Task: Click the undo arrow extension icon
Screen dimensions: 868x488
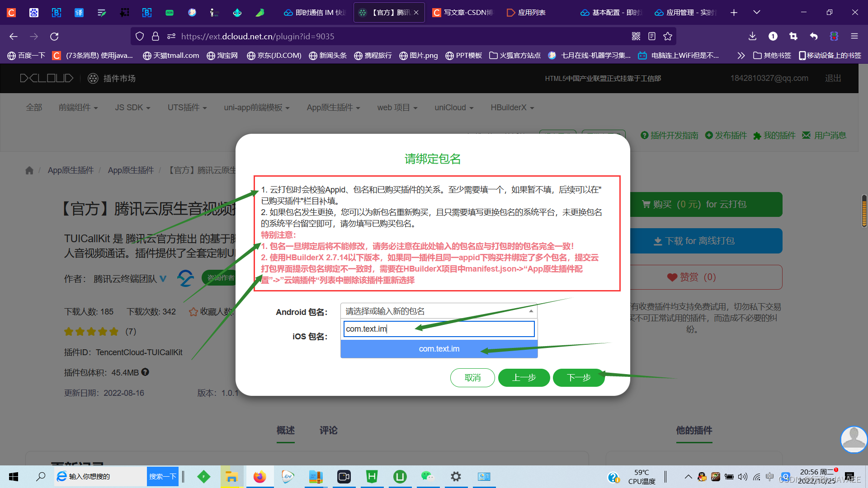Action: coord(814,36)
